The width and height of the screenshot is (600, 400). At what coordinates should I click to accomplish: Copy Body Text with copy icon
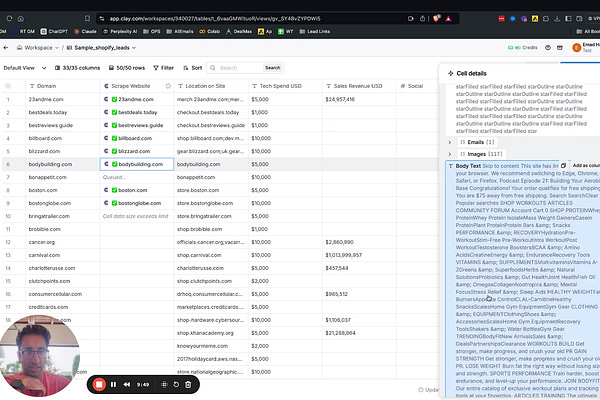pos(563,166)
